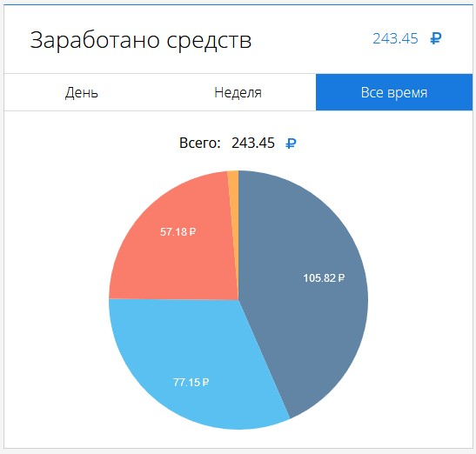Click the ruble sign after 57.18

(x=192, y=232)
